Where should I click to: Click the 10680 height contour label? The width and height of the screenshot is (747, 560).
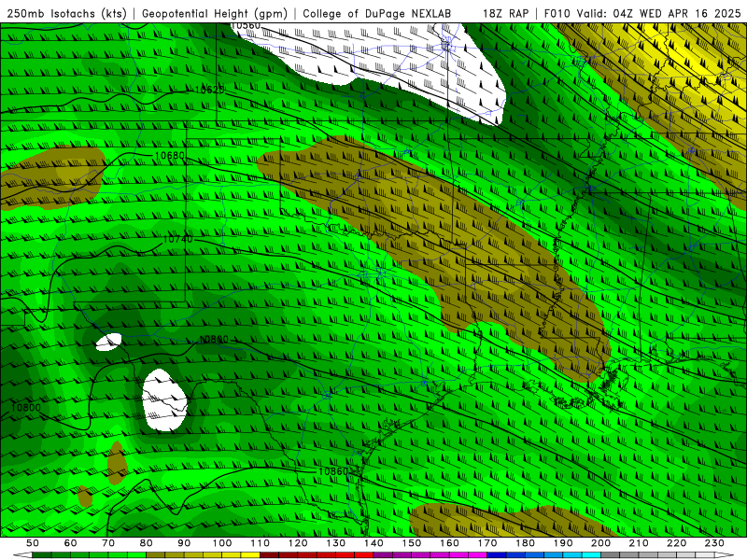coord(170,156)
